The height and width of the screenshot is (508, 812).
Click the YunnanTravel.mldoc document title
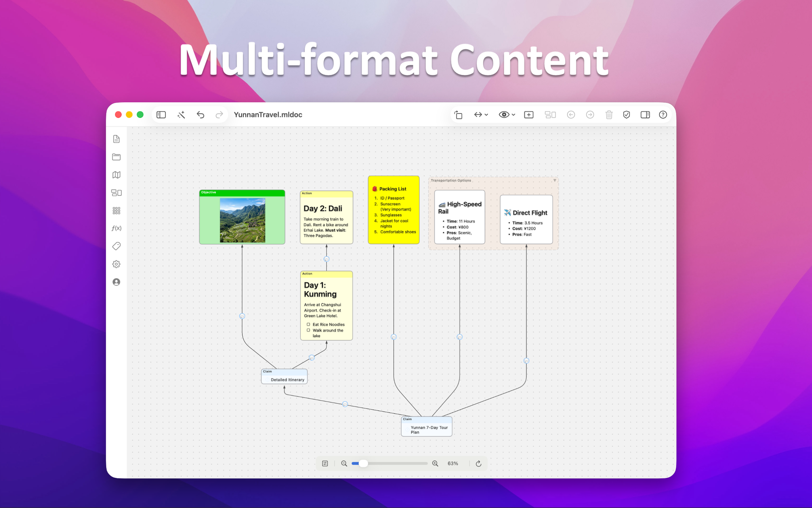coord(268,115)
